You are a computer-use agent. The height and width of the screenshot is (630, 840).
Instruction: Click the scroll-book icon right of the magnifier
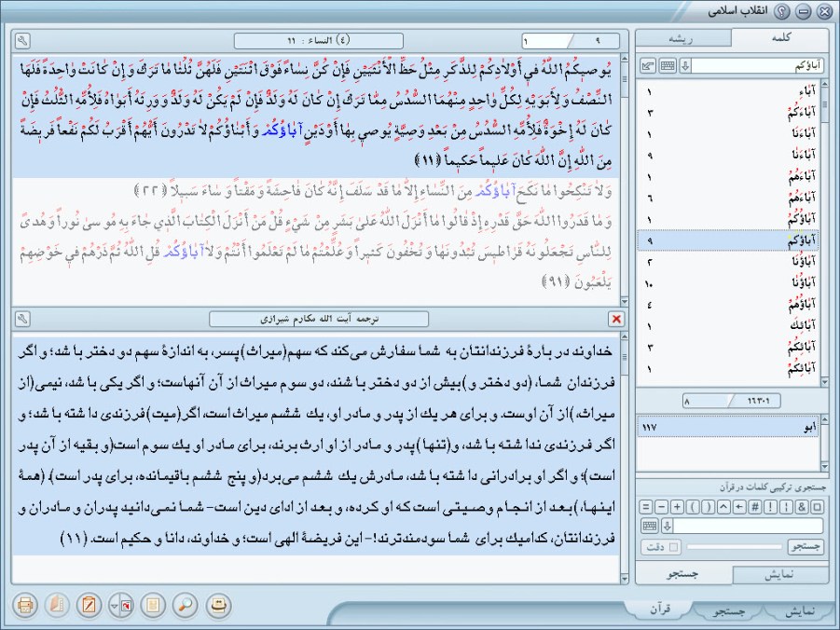click(218, 606)
